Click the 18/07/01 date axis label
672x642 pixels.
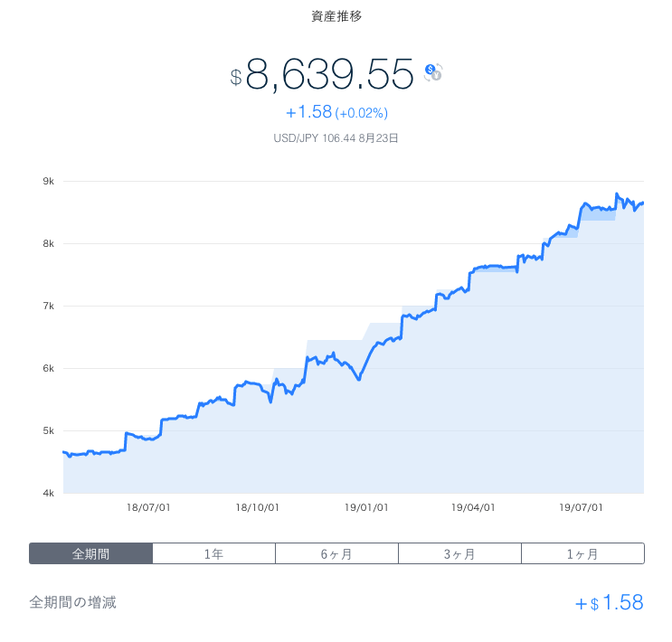point(149,508)
